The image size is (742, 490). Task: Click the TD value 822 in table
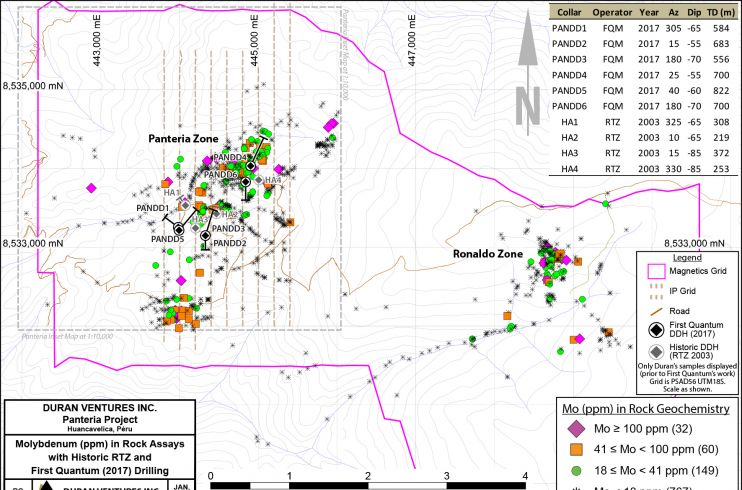(x=721, y=91)
